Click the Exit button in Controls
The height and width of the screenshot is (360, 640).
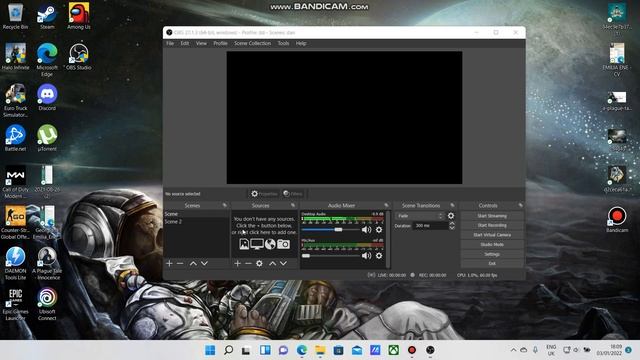click(x=492, y=264)
